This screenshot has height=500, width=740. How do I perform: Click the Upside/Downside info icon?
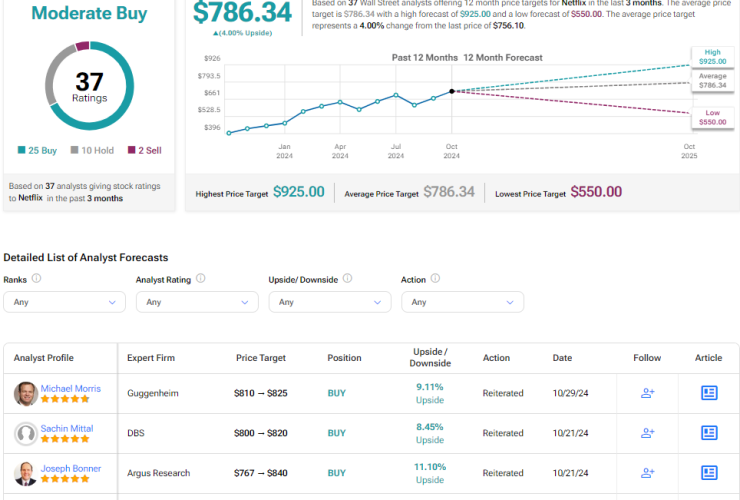point(347,279)
